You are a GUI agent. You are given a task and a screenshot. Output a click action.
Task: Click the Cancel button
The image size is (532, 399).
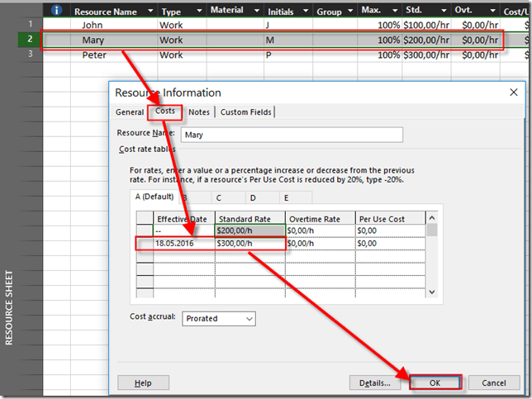(493, 382)
